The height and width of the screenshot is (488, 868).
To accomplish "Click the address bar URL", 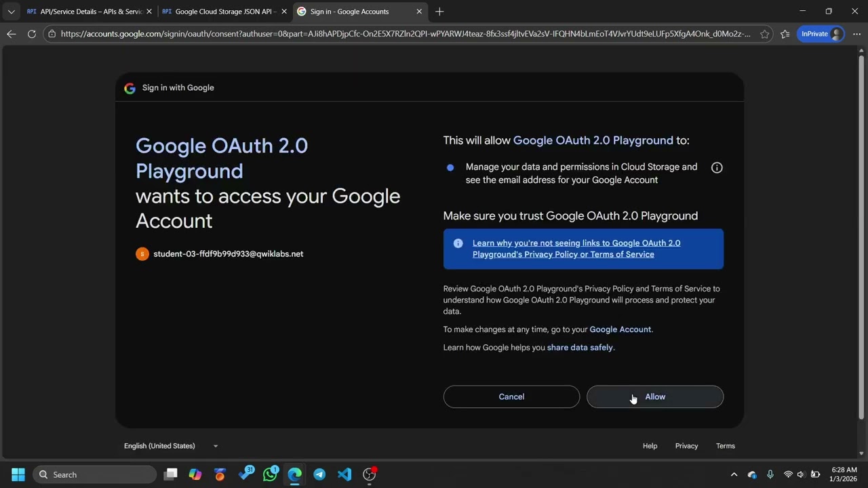I will 406,34.
